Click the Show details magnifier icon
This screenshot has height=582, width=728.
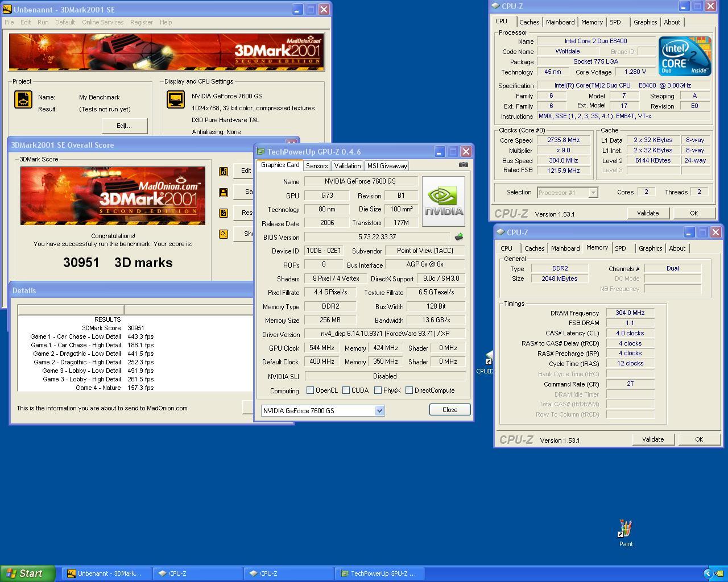coord(224,234)
